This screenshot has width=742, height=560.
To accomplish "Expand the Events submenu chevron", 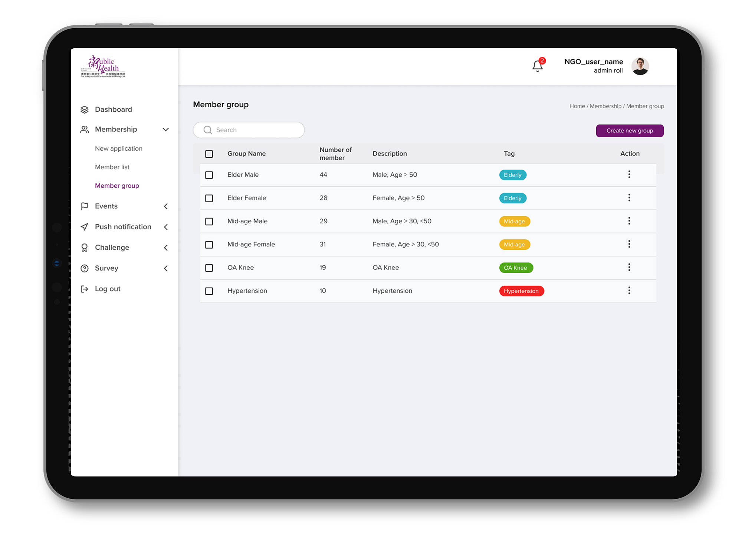I will click(x=166, y=206).
